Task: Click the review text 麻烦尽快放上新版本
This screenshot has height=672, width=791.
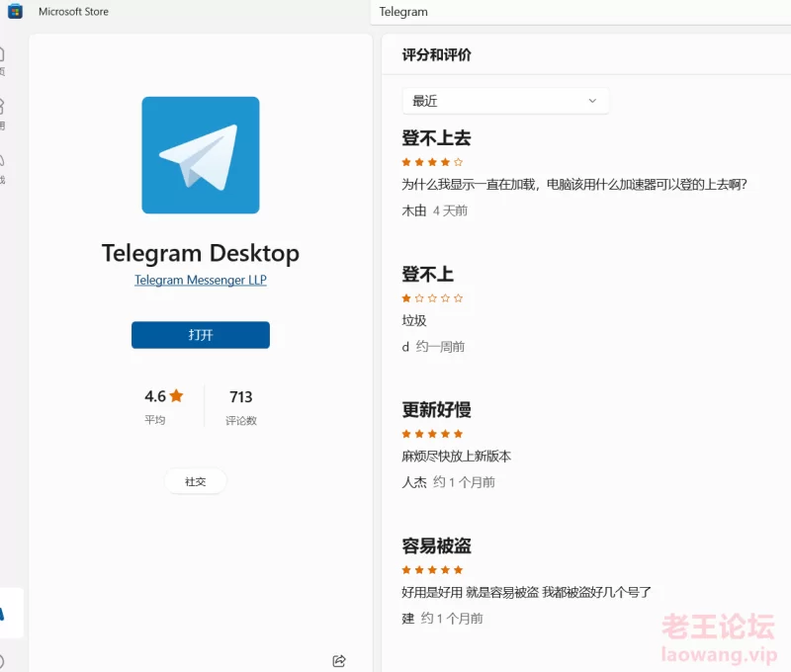Action: pyautogui.click(x=457, y=457)
